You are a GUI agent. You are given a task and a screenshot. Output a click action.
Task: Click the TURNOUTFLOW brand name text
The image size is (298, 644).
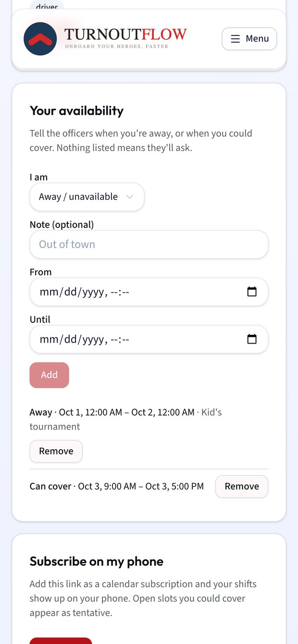[125, 35]
